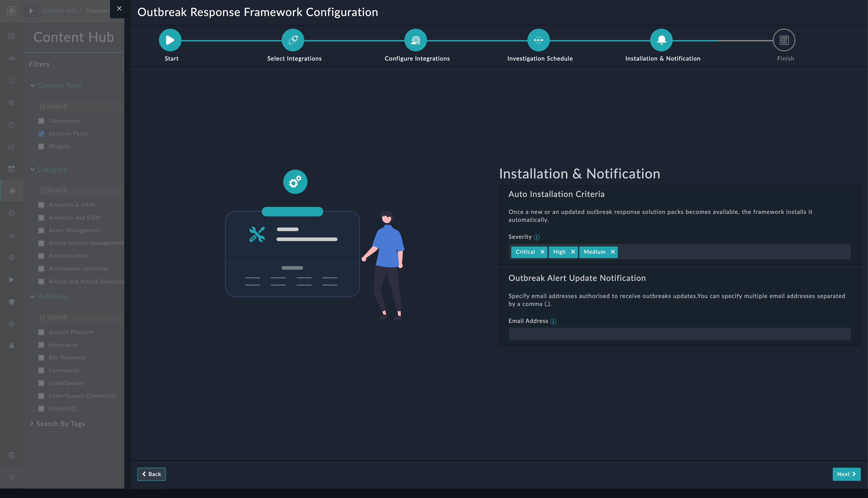The image size is (868, 498).
Task: Close the configuration wizard panel
Action: click(119, 9)
